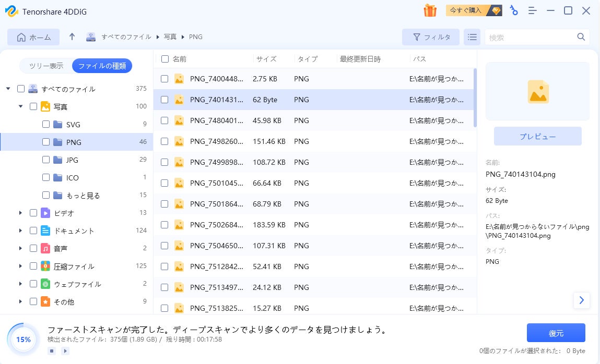Viewport: 600px width, 364px height.
Task: Switch to ツリー表示 tab
Action: [x=46, y=66]
